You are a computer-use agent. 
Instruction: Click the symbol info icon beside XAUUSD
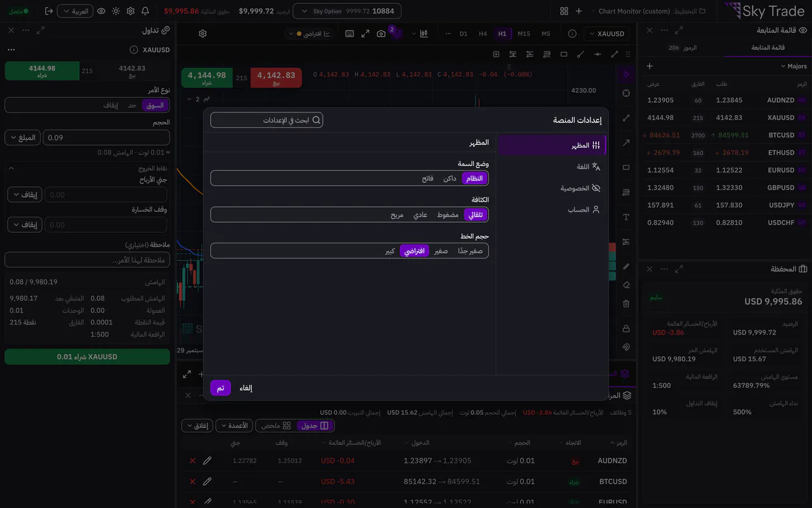pyautogui.click(x=572, y=34)
